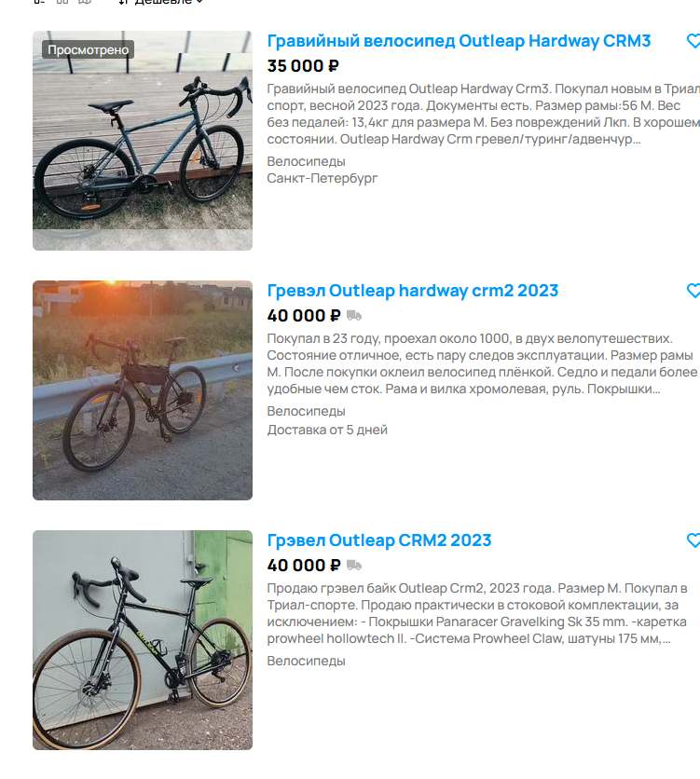Add Гревэл Outleap hardway crm2 to favorites
Image resolution: width=700 pixels, height=779 pixels.
click(x=693, y=291)
